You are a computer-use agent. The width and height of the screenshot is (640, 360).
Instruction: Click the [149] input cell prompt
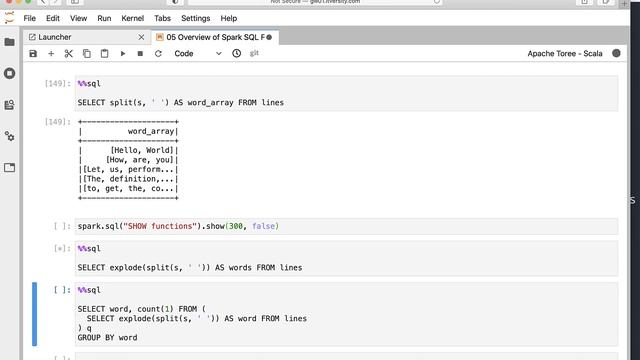coord(58,84)
